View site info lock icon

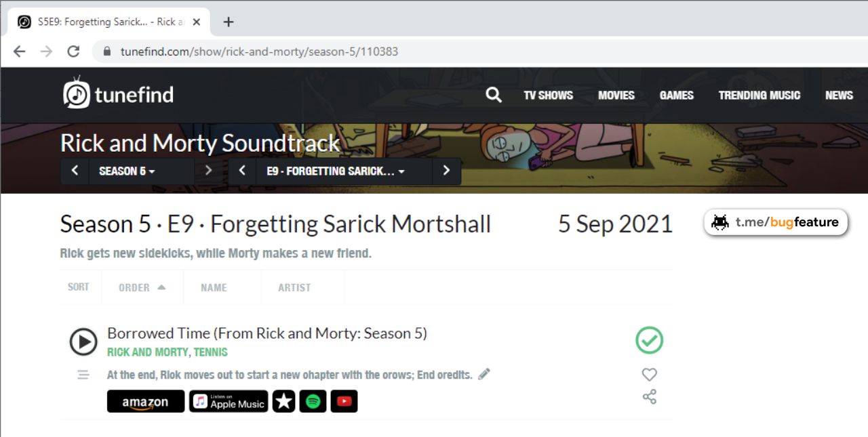(x=106, y=51)
